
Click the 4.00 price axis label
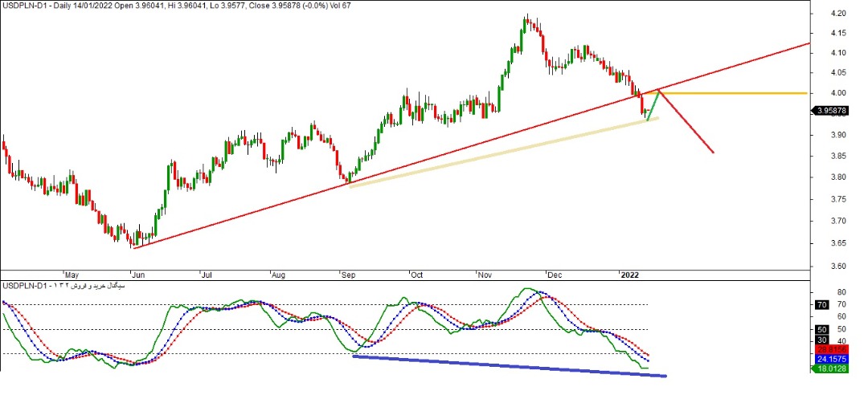[x=838, y=93]
